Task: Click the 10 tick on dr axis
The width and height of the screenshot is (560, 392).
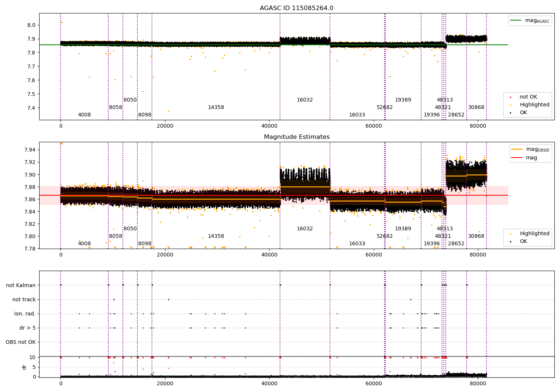Action: (x=32, y=358)
